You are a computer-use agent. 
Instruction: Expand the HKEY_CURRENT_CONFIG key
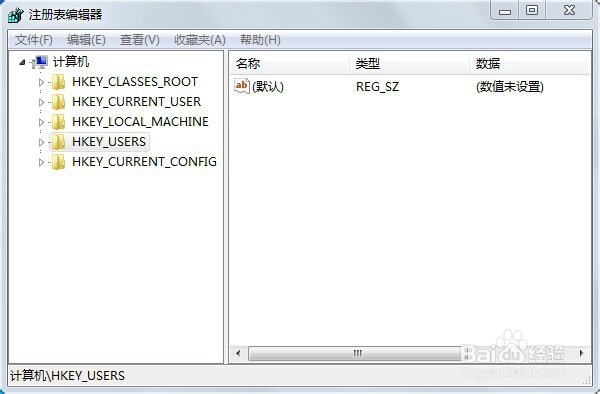coord(41,162)
